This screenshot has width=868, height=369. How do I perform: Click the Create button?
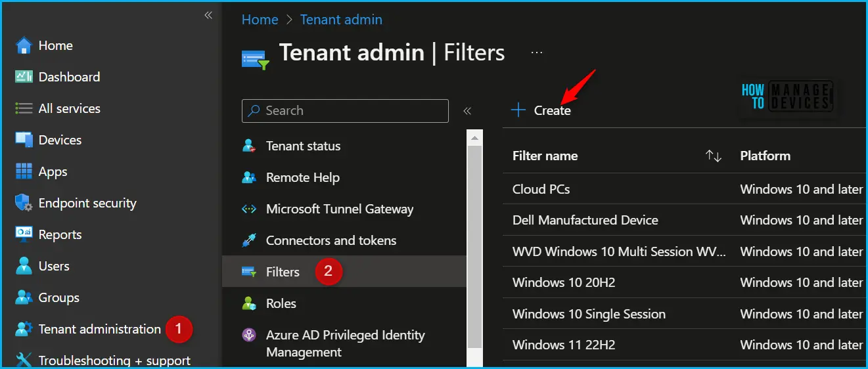click(x=541, y=110)
